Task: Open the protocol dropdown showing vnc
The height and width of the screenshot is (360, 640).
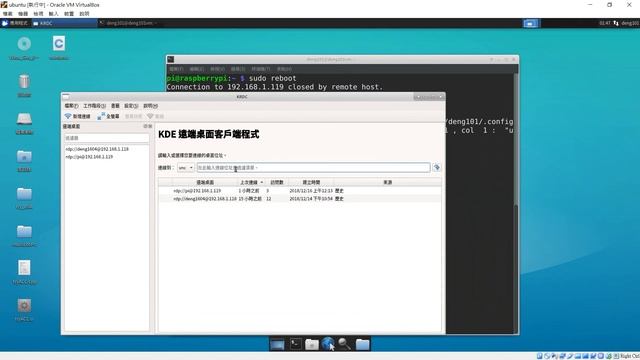Action: point(186,168)
